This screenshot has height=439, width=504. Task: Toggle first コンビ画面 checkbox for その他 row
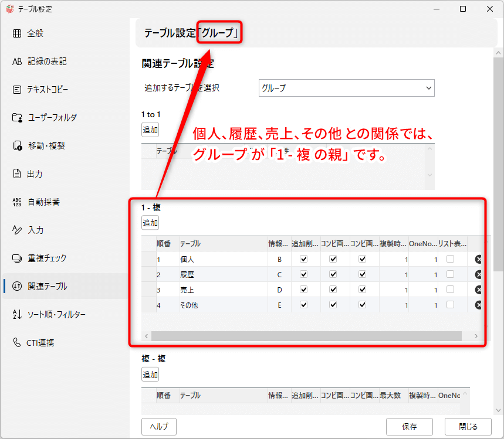click(x=333, y=305)
